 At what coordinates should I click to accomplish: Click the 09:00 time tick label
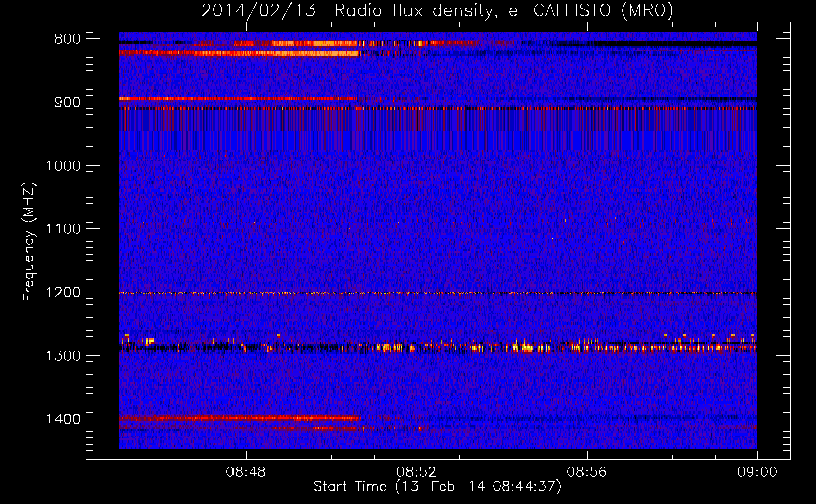[x=757, y=472]
